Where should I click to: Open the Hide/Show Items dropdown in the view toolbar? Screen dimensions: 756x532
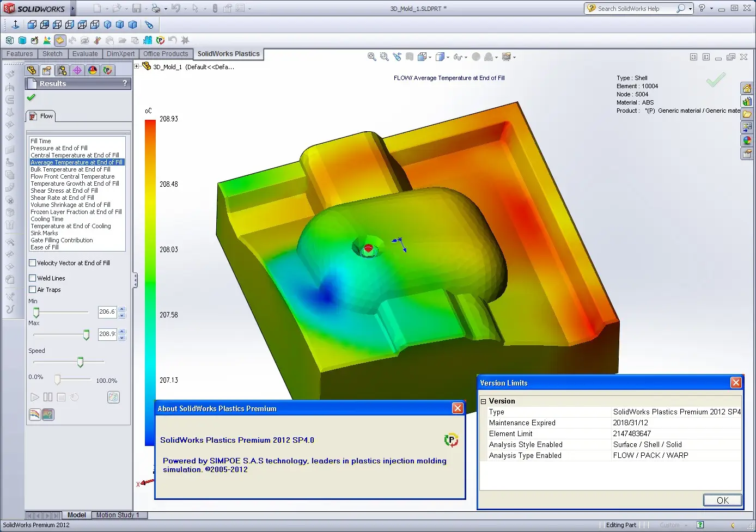[x=466, y=57]
